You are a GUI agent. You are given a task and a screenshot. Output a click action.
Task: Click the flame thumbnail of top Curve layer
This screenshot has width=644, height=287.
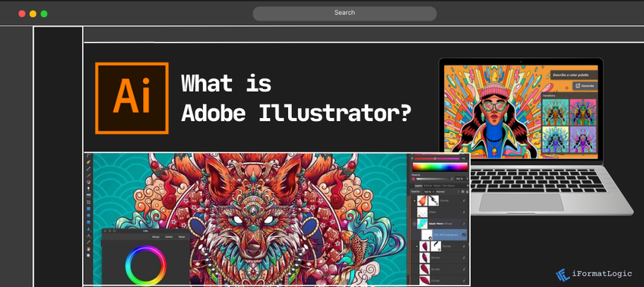[x=422, y=201]
